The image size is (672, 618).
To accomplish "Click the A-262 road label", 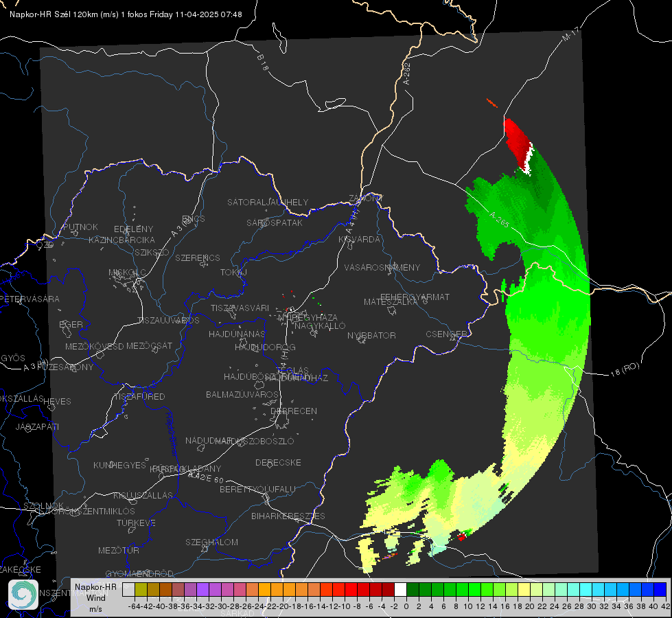I will pyautogui.click(x=407, y=73).
